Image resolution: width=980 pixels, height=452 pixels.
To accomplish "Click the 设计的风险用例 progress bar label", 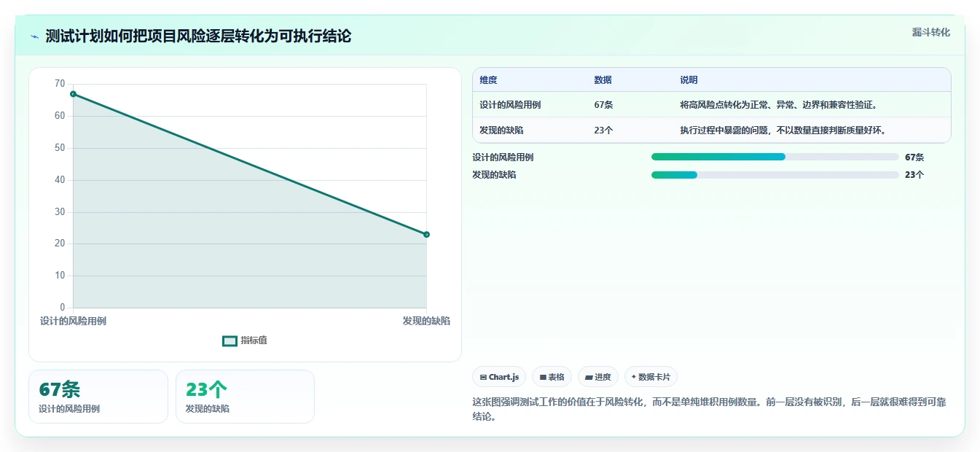I will pos(503,157).
